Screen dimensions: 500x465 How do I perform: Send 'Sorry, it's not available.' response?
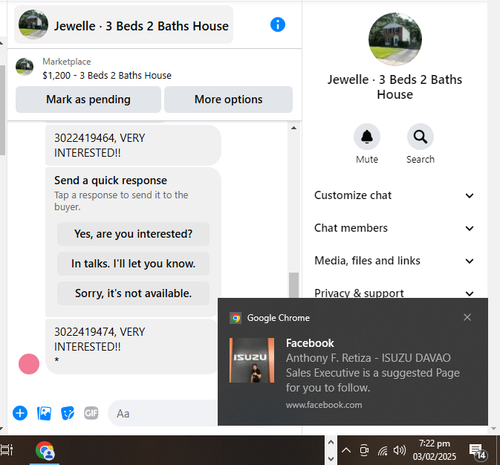coord(133,293)
